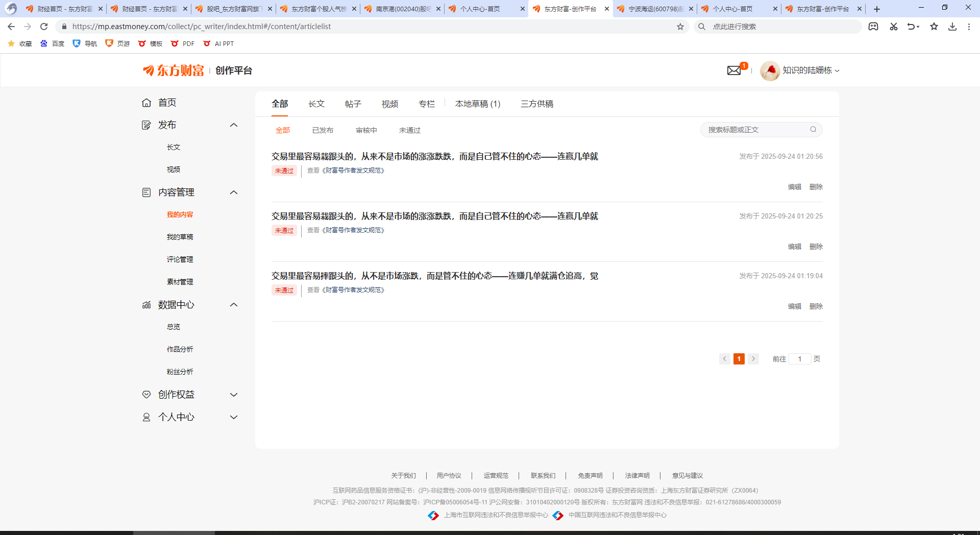Viewport: 980px width, 535px height.
Task: Click 编辑 for the 01:20:56 article
Action: (795, 187)
